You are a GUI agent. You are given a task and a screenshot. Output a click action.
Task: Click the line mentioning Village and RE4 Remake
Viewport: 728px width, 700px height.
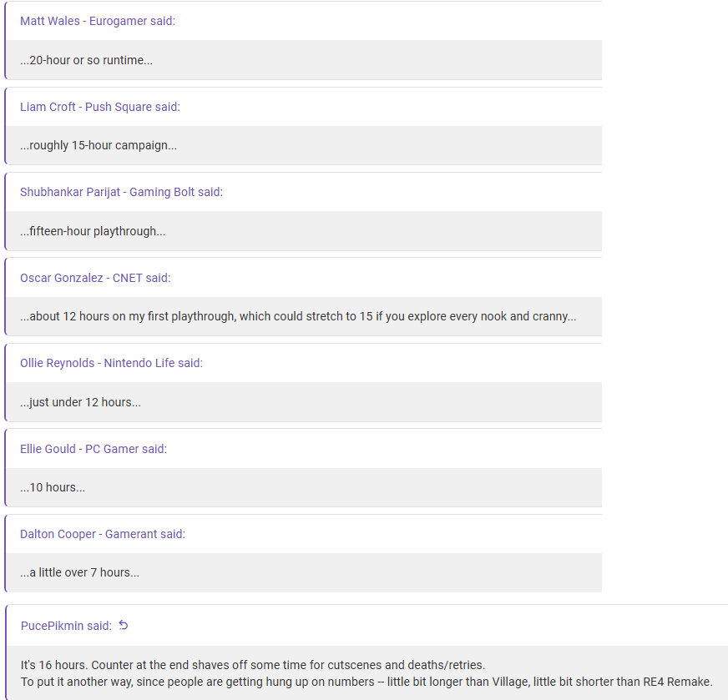[x=367, y=682]
